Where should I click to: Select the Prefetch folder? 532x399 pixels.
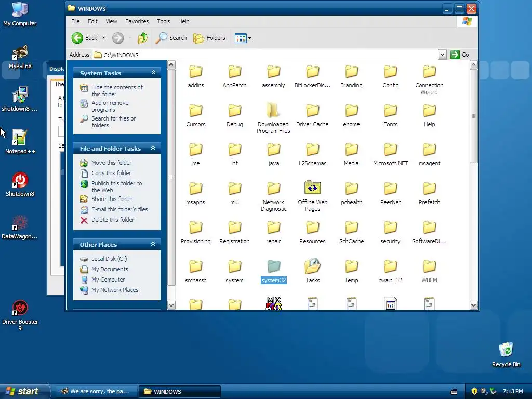pos(429,194)
